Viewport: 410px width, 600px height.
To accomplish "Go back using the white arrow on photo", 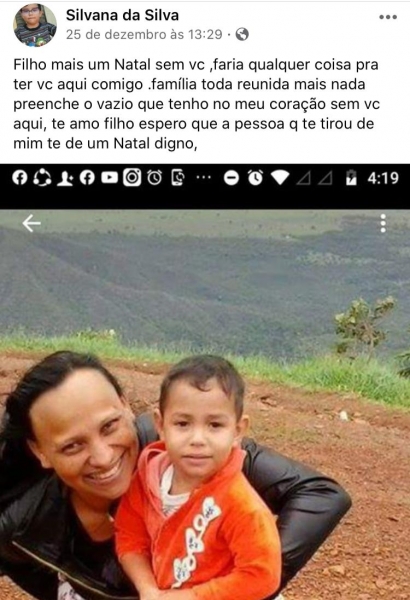I will [31, 223].
